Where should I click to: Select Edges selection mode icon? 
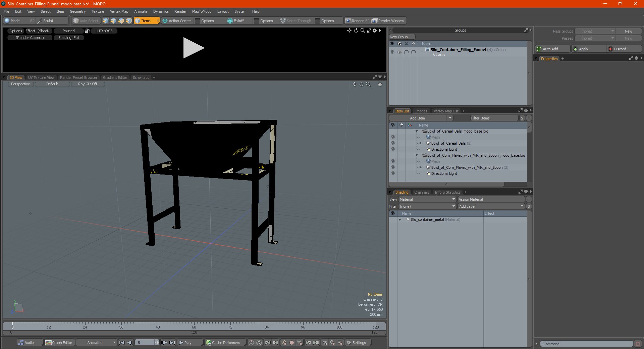click(x=113, y=21)
